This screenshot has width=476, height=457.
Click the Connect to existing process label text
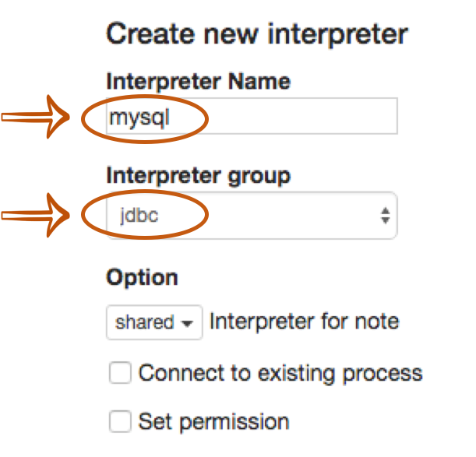[280, 373]
